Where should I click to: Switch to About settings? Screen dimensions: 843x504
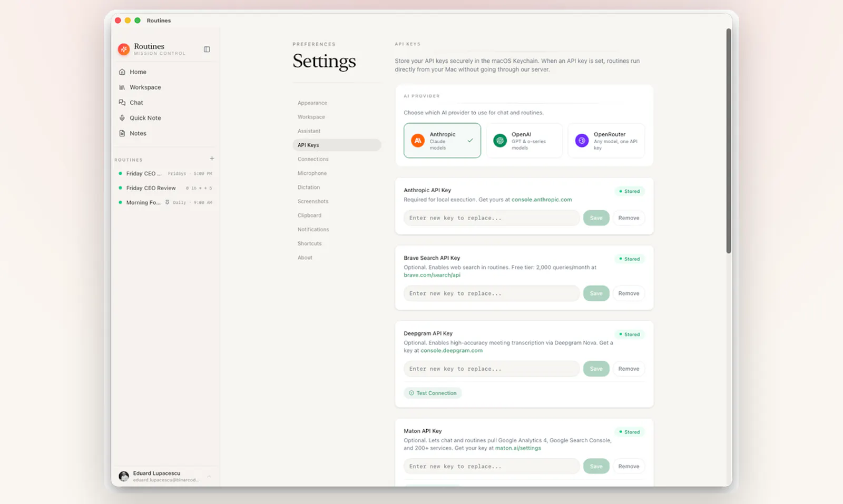click(x=337, y=258)
